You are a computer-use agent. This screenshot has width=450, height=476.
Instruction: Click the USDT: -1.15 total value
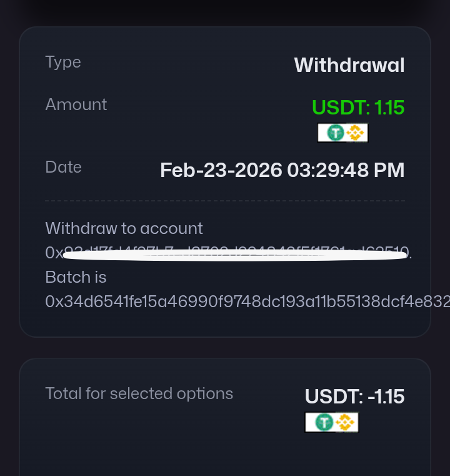354,396
